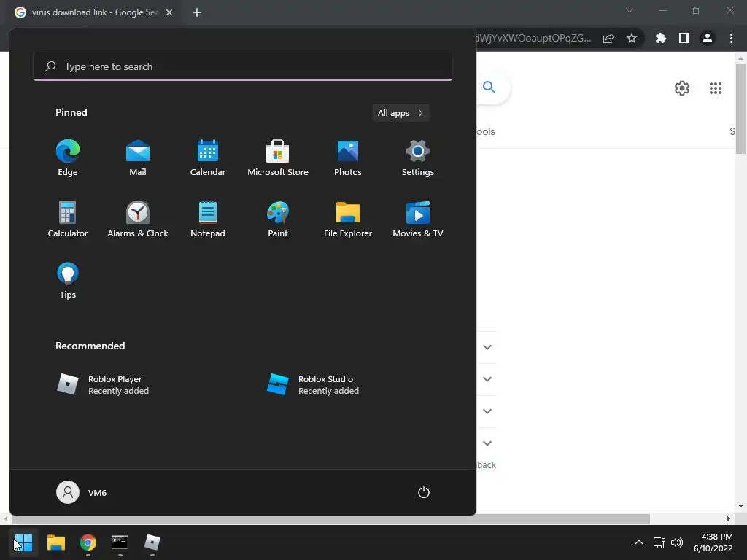Click the Google search magnifier button
Screen dimensions: 747x560
tap(489, 87)
